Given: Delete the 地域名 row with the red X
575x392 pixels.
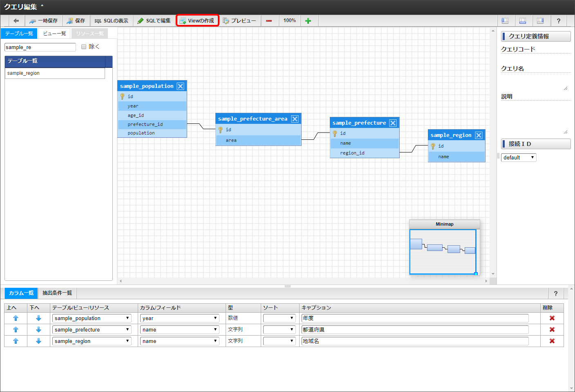Looking at the screenshot, I should click(x=552, y=341).
